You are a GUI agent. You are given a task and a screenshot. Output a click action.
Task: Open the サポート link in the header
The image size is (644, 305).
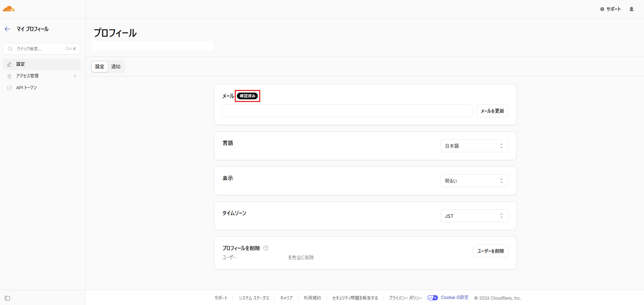click(x=610, y=9)
